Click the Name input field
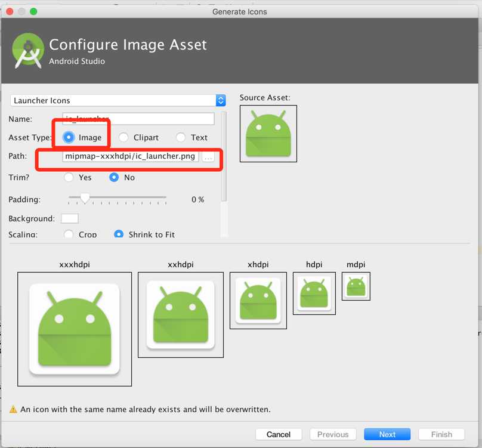The width and height of the screenshot is (482, 448). pyautogui.click(x=138, y=119)
